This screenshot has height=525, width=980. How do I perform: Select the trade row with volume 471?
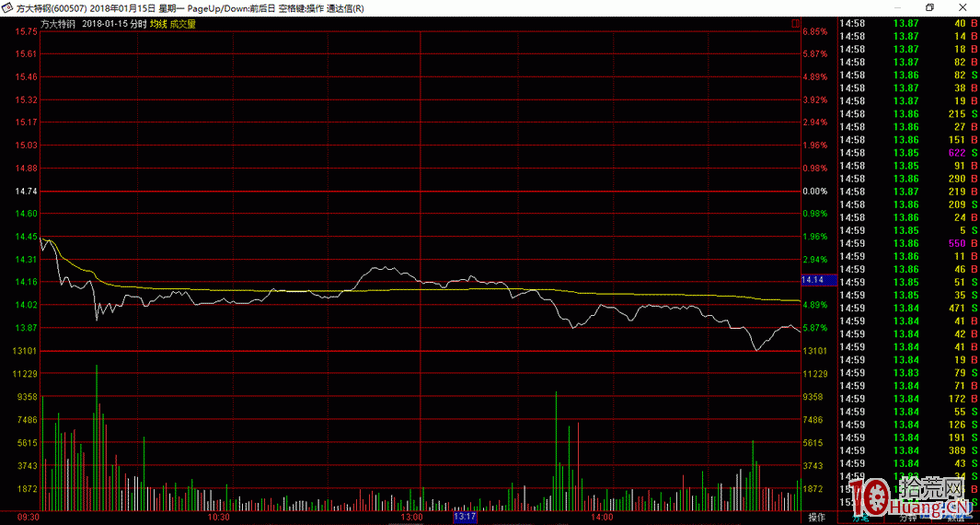[x=909, y=308]
